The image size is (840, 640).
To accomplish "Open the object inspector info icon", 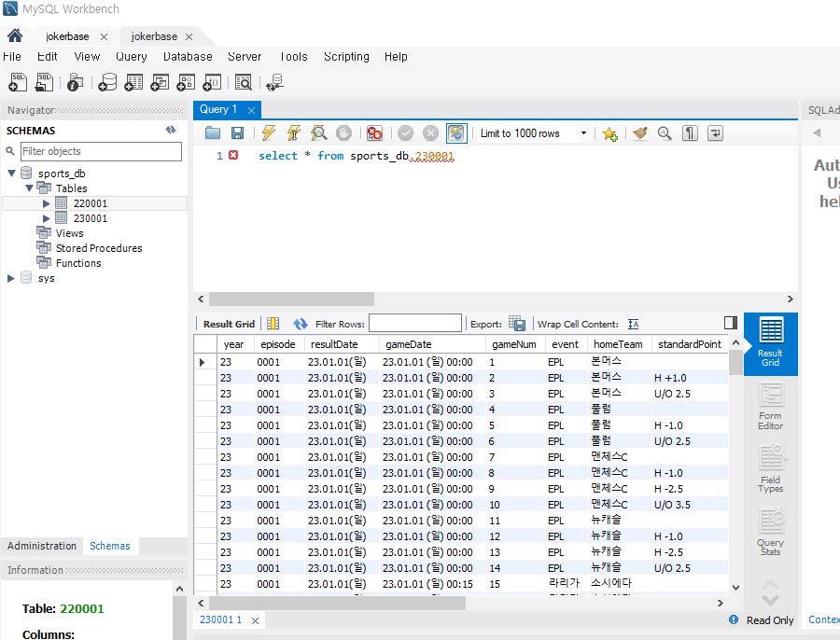I will click(x=75, y=82).
